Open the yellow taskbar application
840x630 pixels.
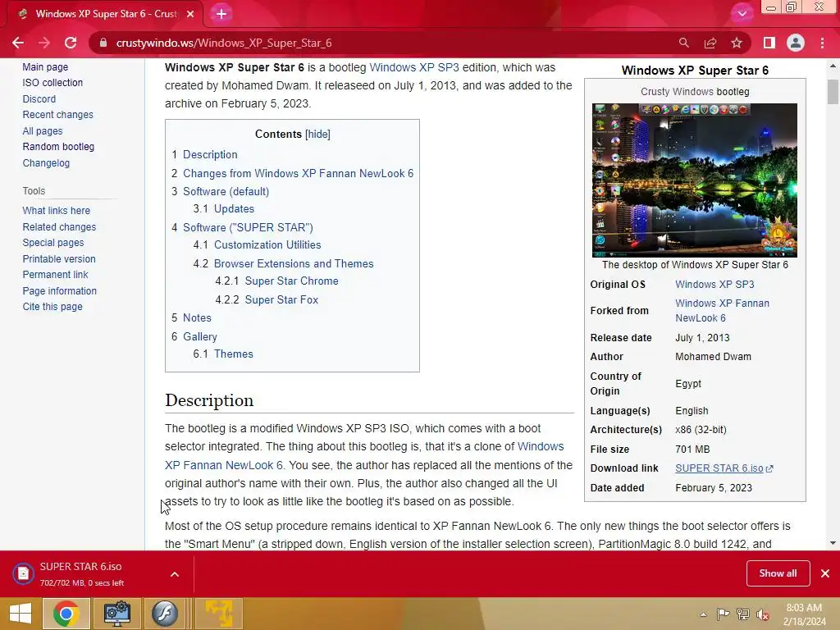[x=219, y=614]
